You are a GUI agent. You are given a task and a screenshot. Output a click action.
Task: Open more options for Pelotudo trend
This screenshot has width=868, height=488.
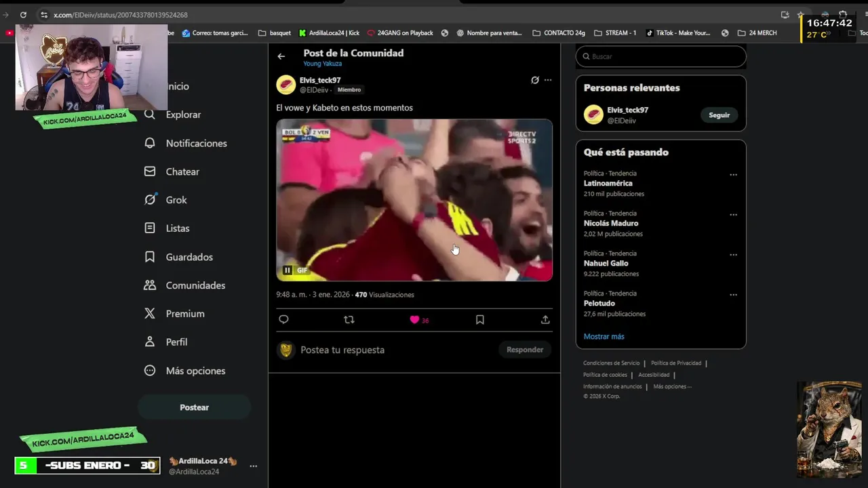[x=733, y=295]
